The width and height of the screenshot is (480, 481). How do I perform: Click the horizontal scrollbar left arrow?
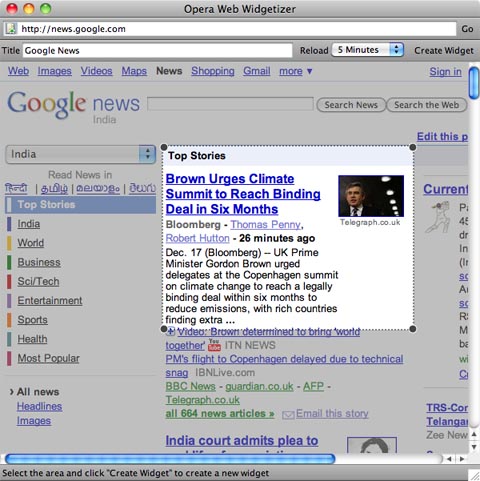pos(449,459)
